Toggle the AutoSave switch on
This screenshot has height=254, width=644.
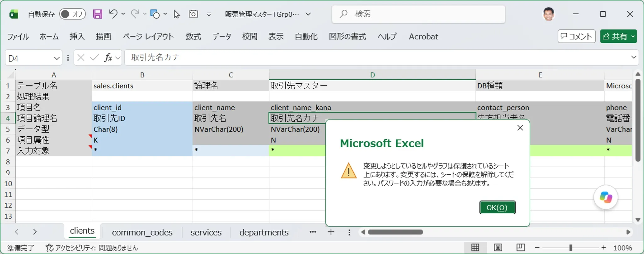72,14
